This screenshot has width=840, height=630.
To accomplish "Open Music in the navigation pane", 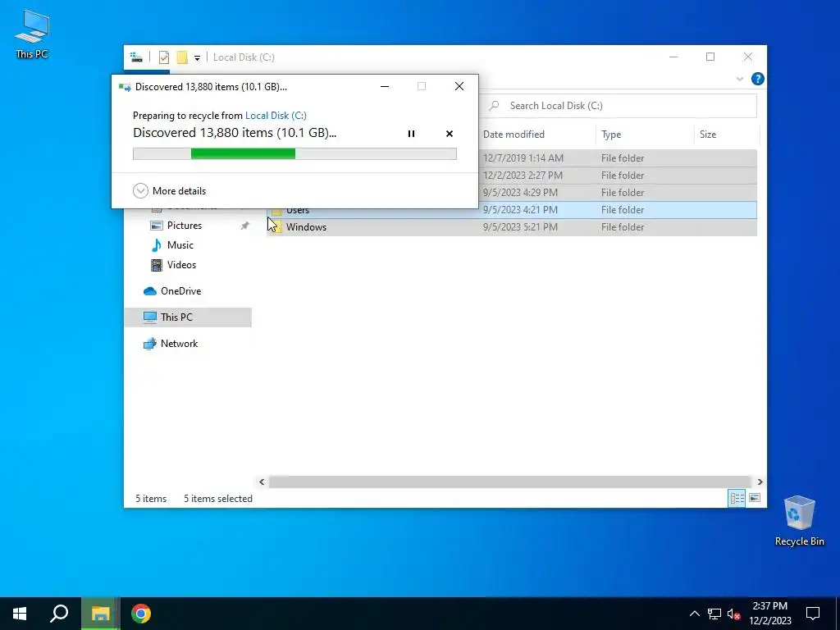I will [180, 245].
